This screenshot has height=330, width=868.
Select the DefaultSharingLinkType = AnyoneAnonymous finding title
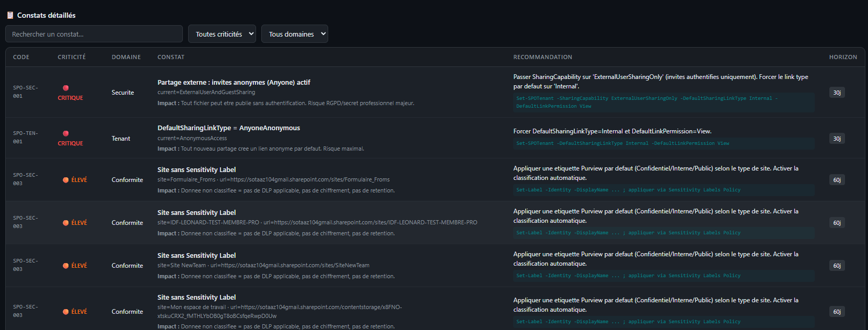click(x=228, y=128)
